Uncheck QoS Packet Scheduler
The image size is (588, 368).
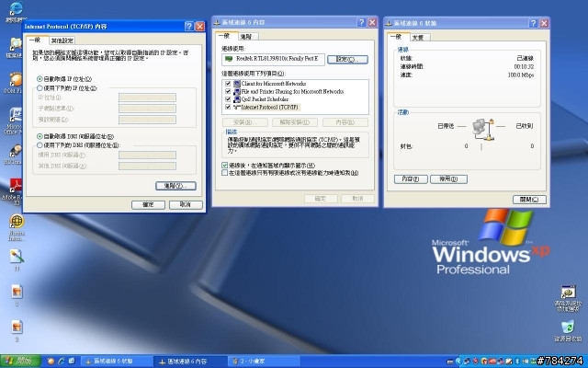228,99
